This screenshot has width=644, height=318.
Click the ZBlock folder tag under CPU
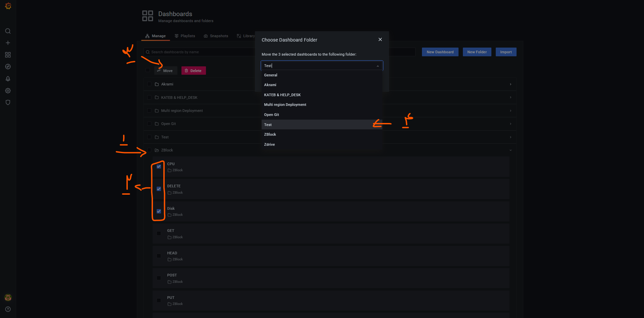pyautogui.click(x=175, y=170)
